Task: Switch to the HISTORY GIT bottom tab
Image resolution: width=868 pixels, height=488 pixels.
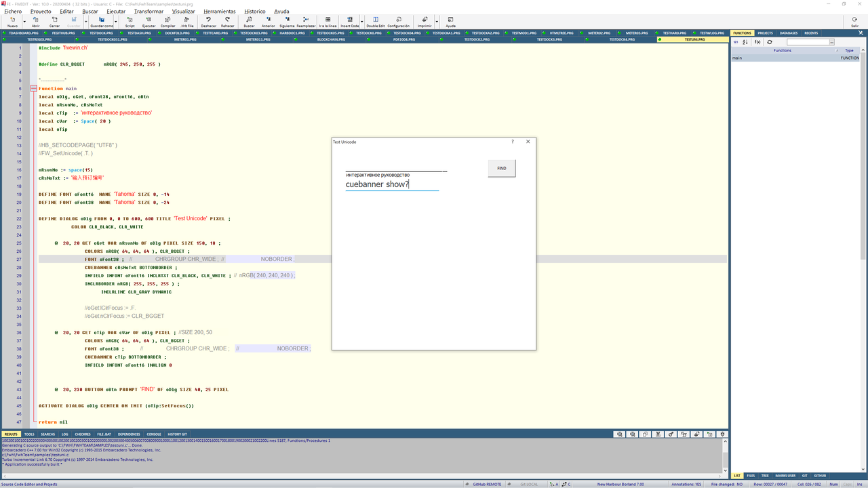Action: 177,434
